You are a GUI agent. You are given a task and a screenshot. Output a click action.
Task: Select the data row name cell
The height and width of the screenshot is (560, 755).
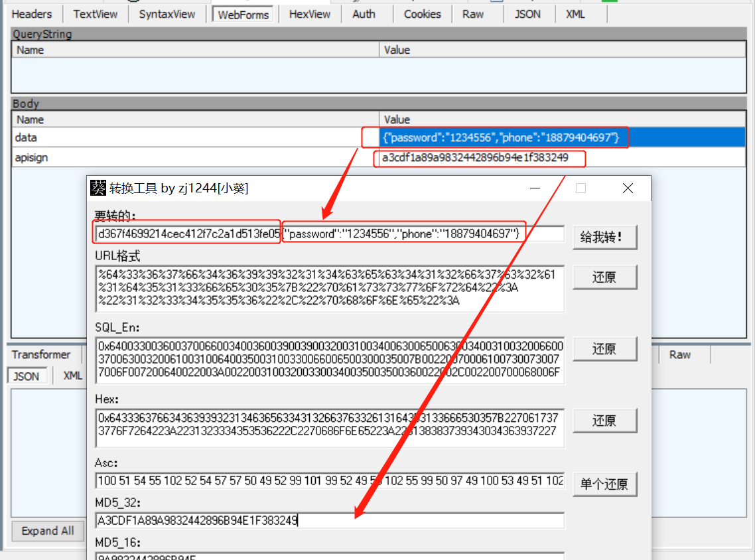click(x=195, y=137)
